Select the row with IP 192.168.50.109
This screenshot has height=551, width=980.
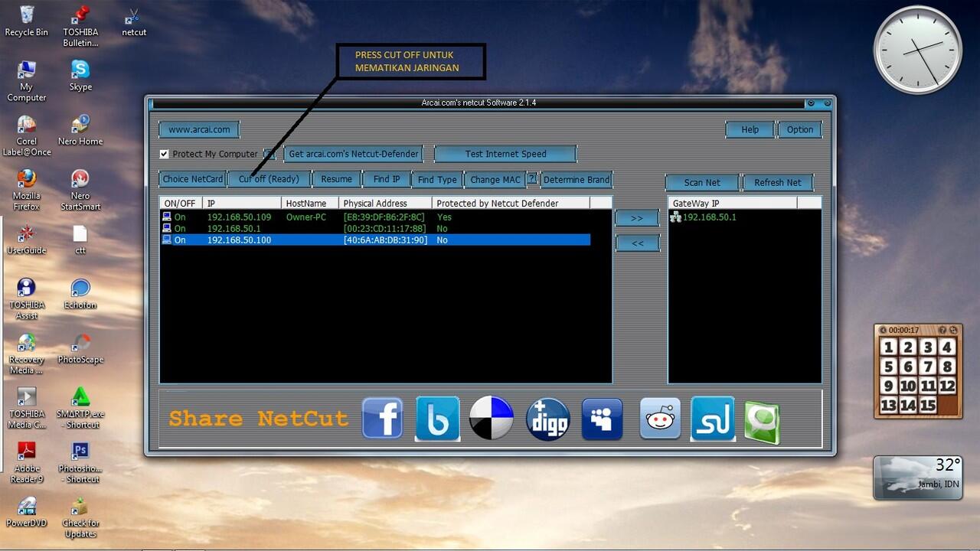coord(375,217)
